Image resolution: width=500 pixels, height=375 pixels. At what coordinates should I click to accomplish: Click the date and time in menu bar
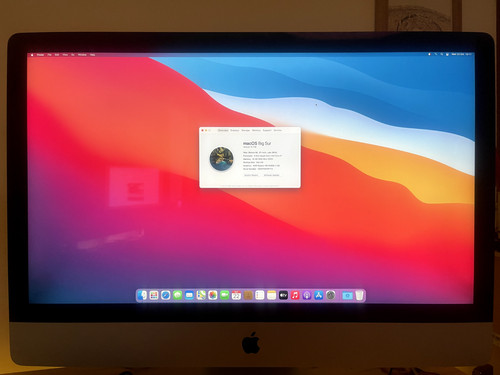(462, 54)
